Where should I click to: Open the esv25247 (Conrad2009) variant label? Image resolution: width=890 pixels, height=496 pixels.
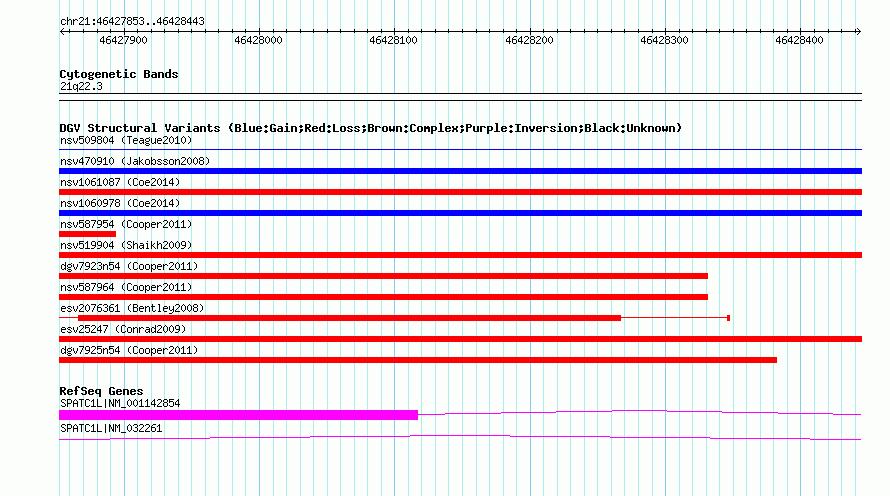pos(123,329)
